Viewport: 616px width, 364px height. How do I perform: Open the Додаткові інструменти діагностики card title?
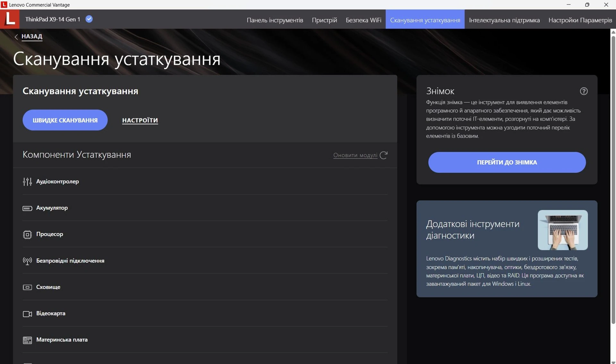473,230
